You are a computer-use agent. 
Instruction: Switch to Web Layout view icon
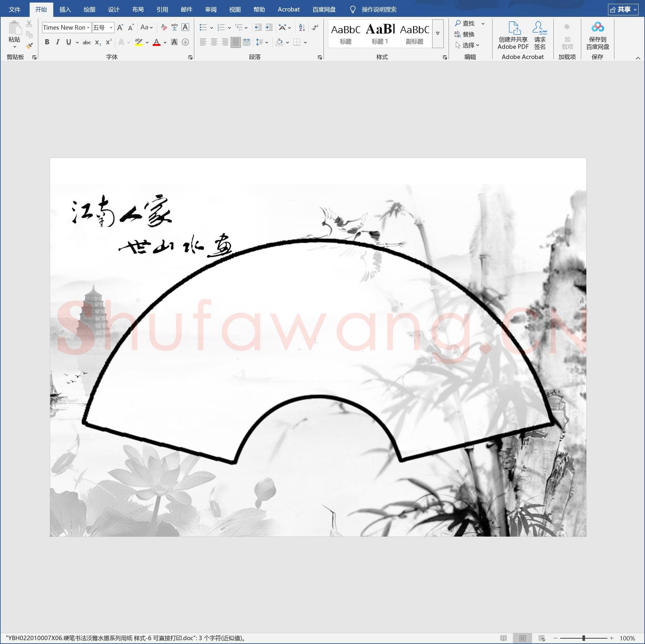542,638
